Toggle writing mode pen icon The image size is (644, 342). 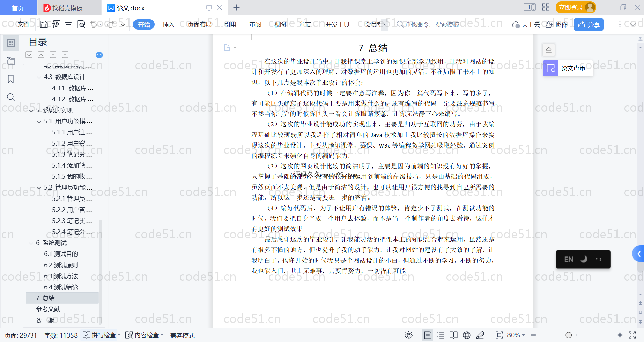480,335
